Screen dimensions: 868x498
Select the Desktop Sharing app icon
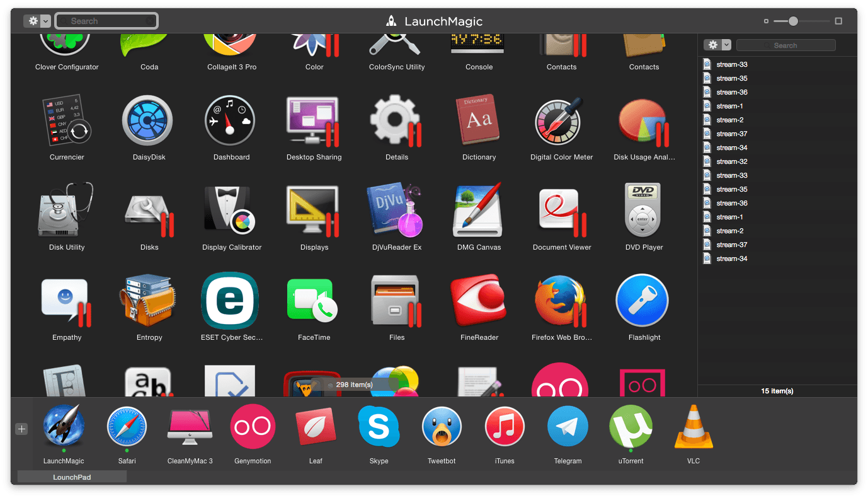(314, 121)
